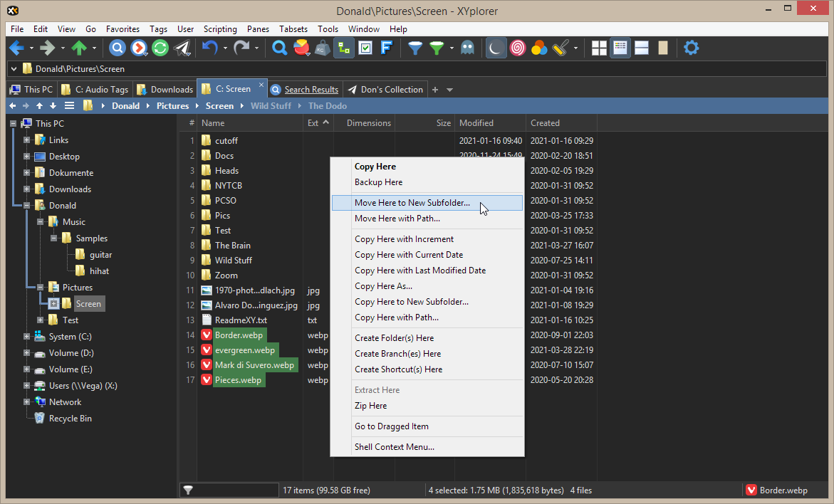Screen dimensions: 834x504
Task: Toggle the checkbox selection toolbar button
Action: [366, 48]
